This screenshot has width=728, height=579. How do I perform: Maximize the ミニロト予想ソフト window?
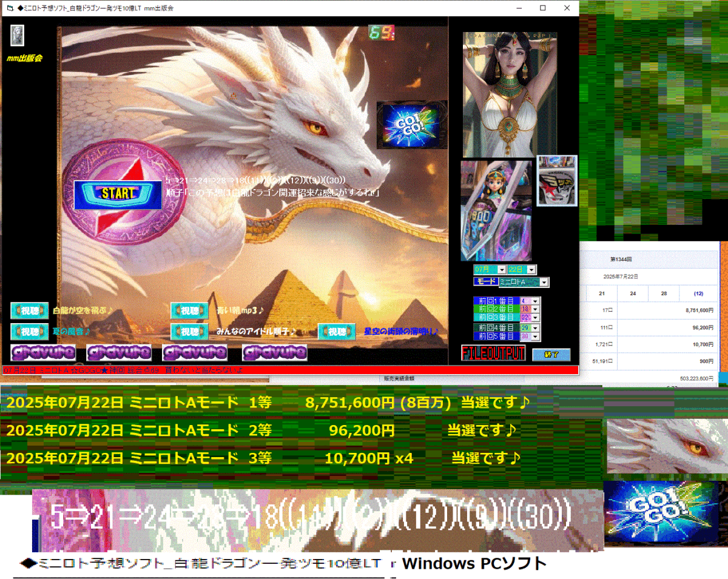[x=542, y=8]
